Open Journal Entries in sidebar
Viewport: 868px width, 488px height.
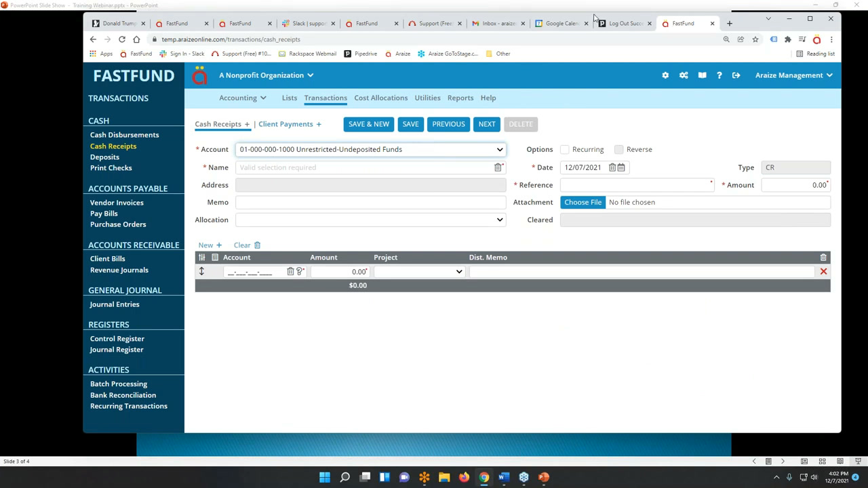point(115,304)
